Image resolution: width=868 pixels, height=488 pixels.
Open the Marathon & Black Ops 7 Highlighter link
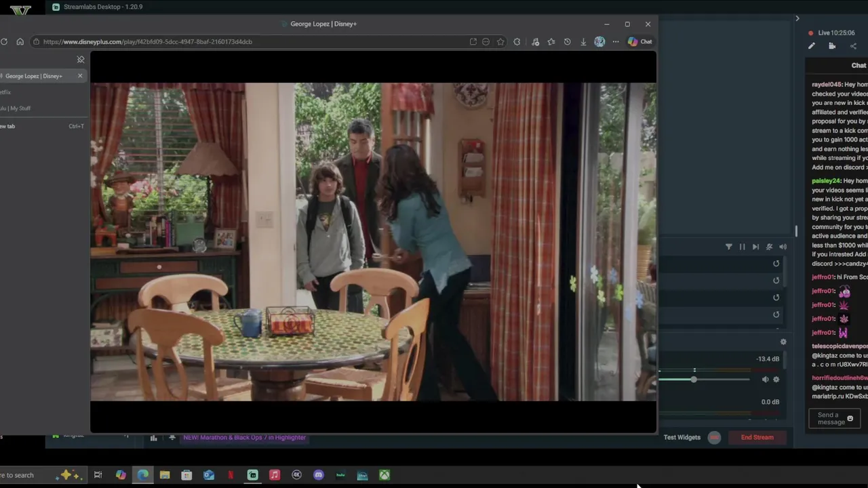click(x=244, y=438)
